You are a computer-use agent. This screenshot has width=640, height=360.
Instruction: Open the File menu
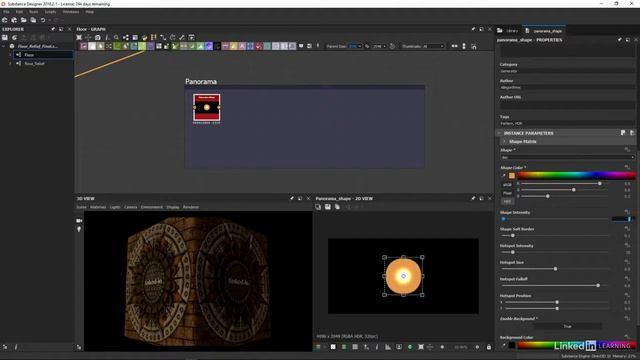[x=6, y=12]
